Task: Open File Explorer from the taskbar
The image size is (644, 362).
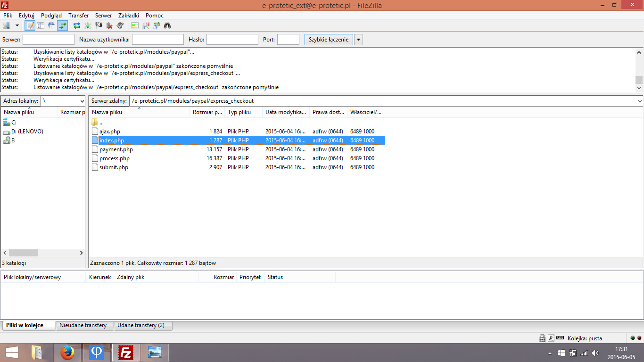Action: [x=37, y=352]
